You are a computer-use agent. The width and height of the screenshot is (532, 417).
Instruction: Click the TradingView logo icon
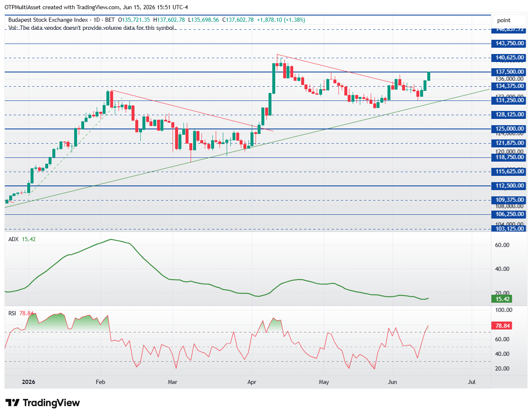(13, 403)
